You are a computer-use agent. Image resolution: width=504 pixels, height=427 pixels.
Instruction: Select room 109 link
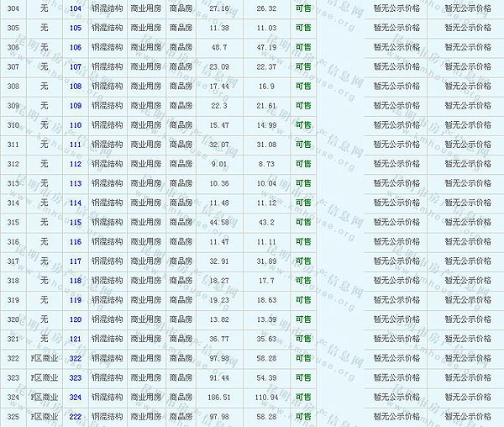pos(76,106)
